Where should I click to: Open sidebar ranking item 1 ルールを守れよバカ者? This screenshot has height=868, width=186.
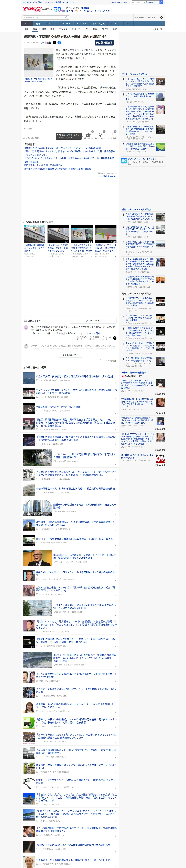tap(140, 83)
